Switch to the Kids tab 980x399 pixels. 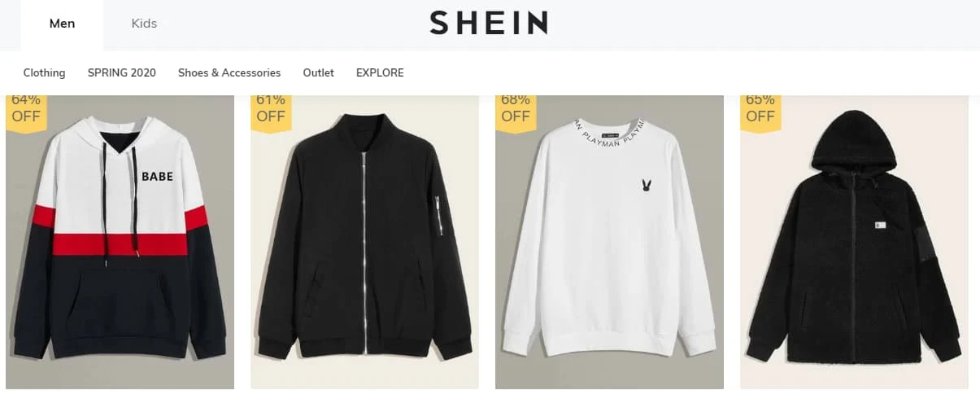pos(144,24)
